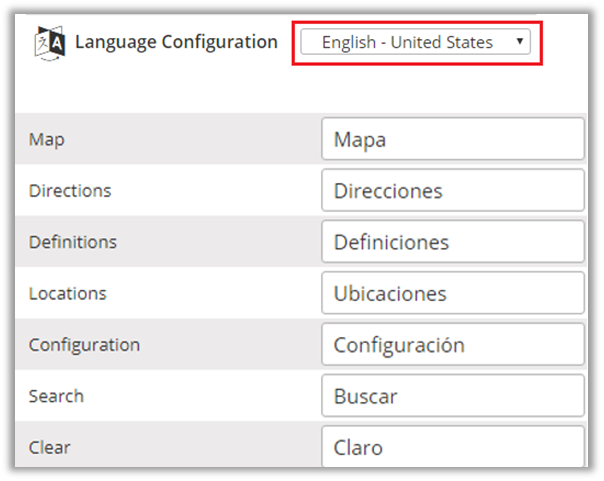Viewport: 604px width, 481px height.
Task: Select the Claro translation input
Action: pyautogui.click(x=452, y=446)
